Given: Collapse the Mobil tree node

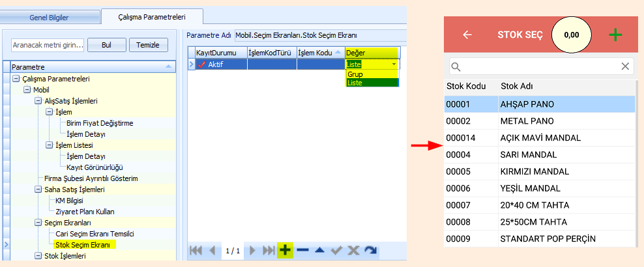Looking at the screenshot, I should click(x=27, y=90).
